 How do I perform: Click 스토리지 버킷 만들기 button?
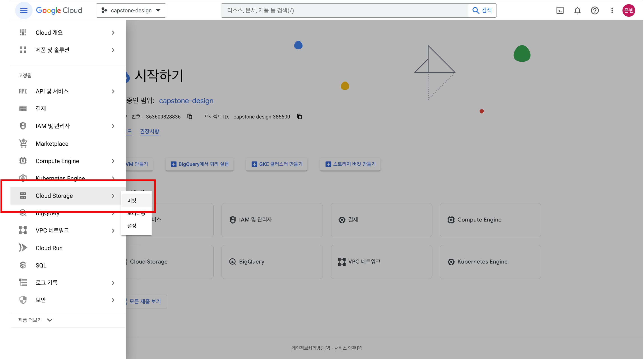pos(350,164)
